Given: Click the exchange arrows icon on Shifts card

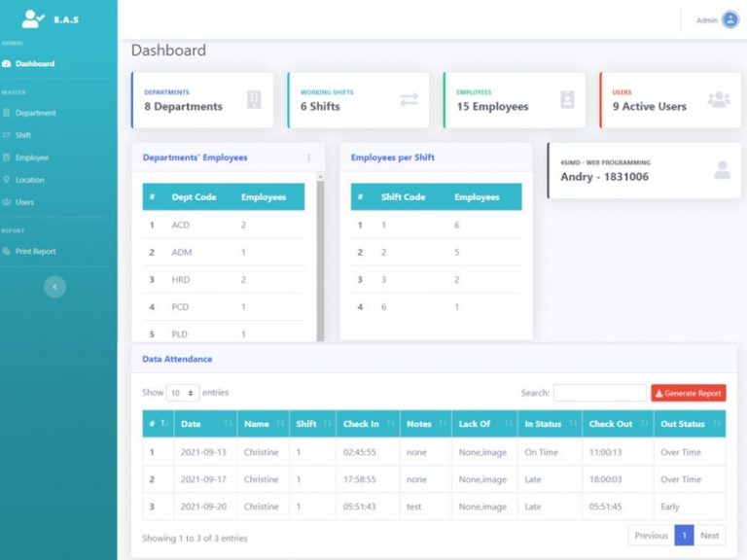Looking at the screenshot, I should pyautogui.click(x=409, y=99).
